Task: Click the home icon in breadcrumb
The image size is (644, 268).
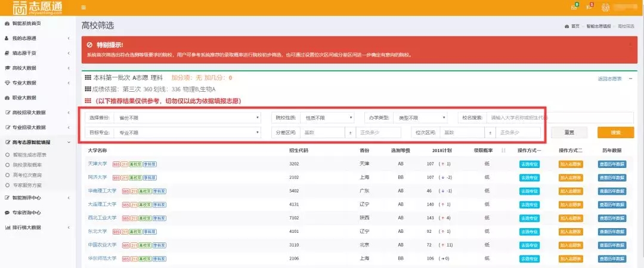Action: tap(566, 26)
